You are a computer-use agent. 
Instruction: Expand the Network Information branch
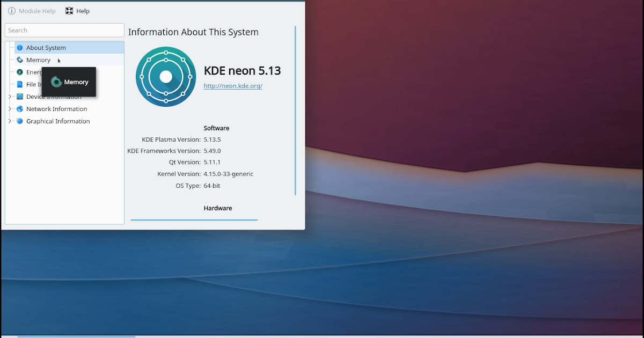tap(10, 109)
